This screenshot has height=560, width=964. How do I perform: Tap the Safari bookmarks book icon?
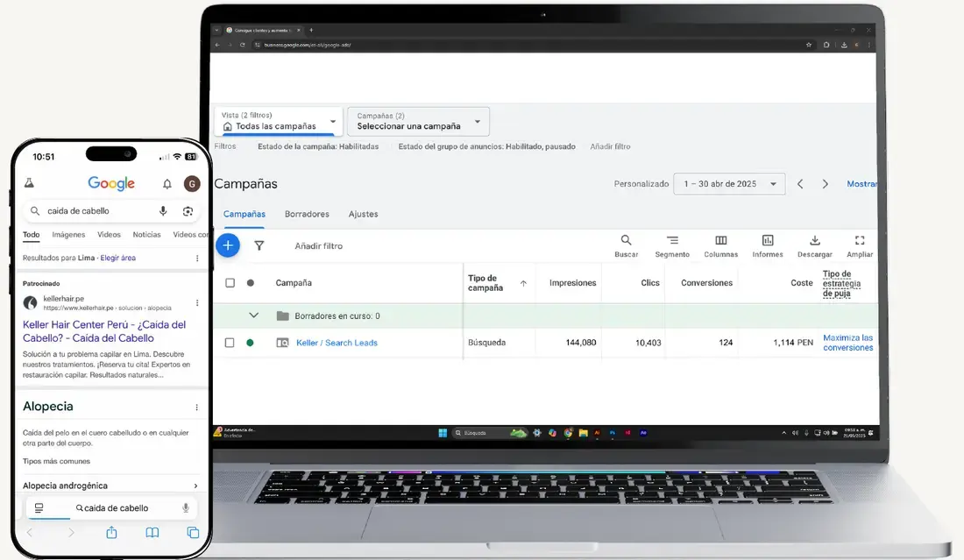coord(152,532)
